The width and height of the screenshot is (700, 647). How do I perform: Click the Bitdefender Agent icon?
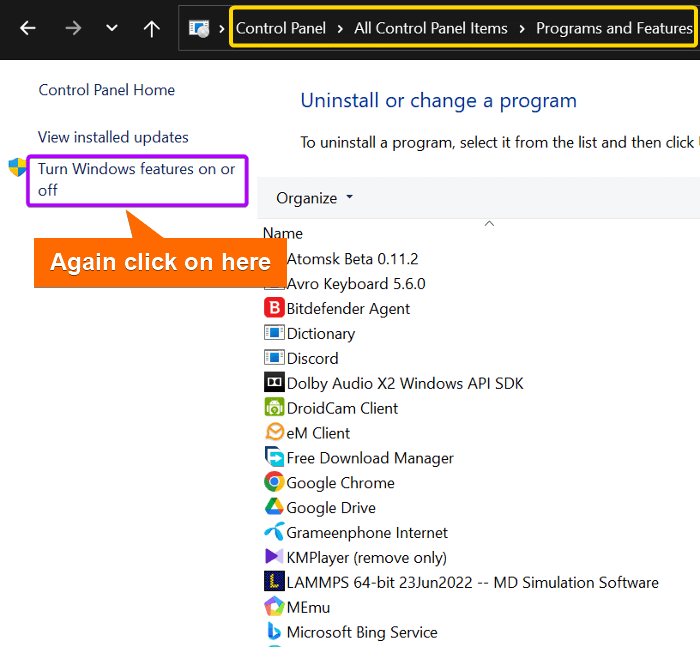pyautogui.click(x=274, y=308)
